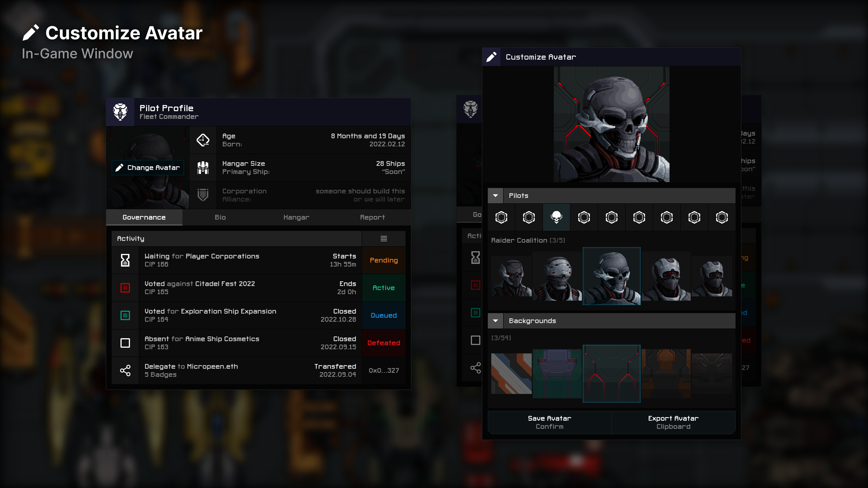Toggle red vote box for Citadel Fest 2022
This screenshot has height=488, width=868.
(x=125, y=288)
